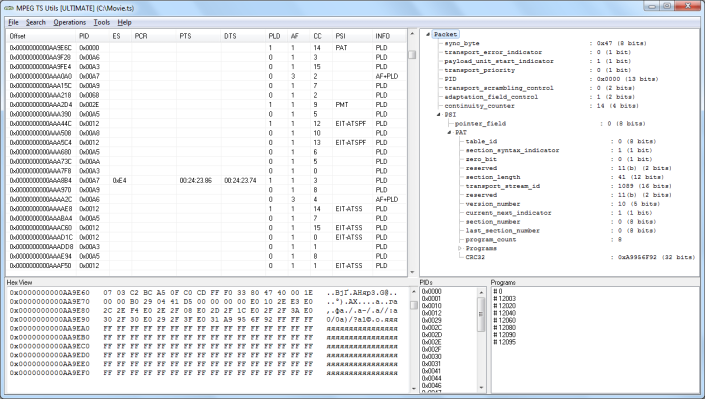Viewport: 705px width, 399px height.
Task: Click the INFO column header
Action: tap(389, 36)
